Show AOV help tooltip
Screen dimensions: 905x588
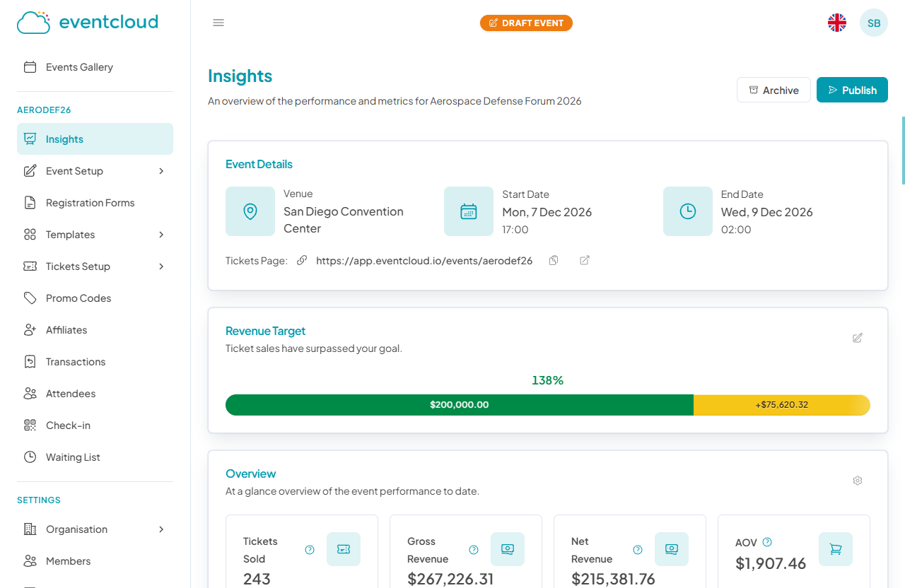768,542
